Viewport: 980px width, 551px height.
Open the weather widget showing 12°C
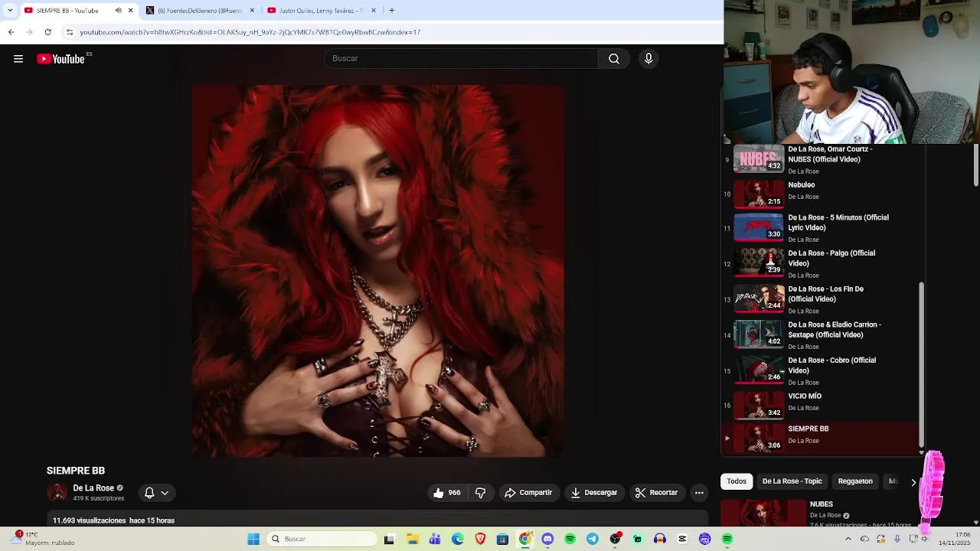pos(43,539)
